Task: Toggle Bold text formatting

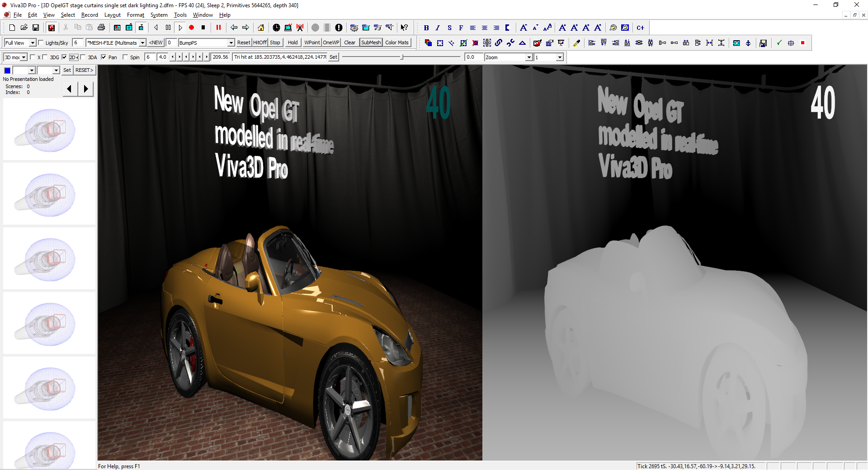Action: point(426,28)
